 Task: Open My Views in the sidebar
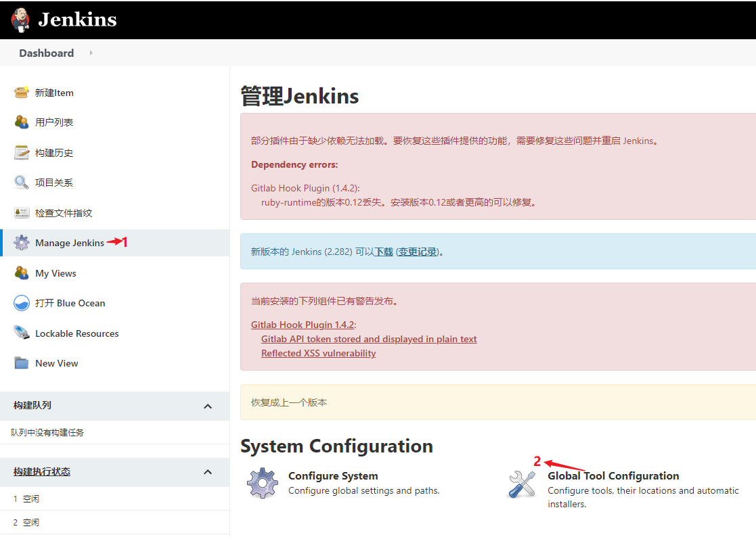coord(55,273)
